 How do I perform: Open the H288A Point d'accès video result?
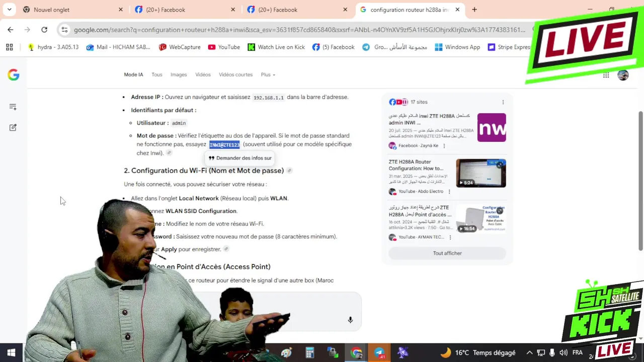tap(420, 211)
